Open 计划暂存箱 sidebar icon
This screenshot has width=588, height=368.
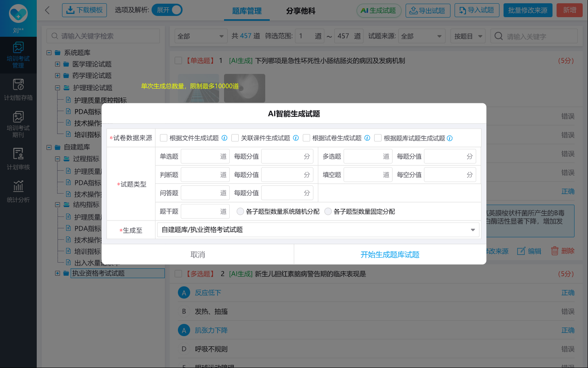(18, 89)
